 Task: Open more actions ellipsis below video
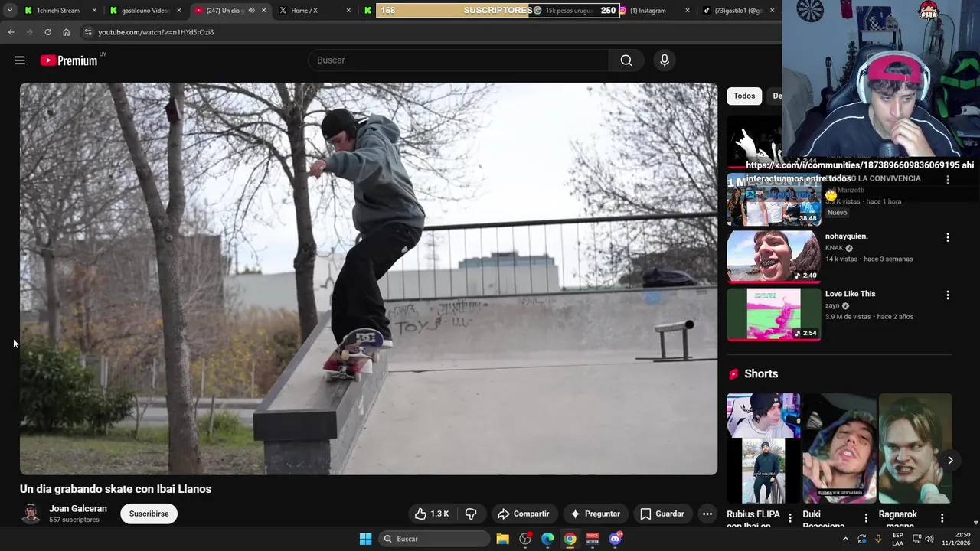tap(707, 514)
